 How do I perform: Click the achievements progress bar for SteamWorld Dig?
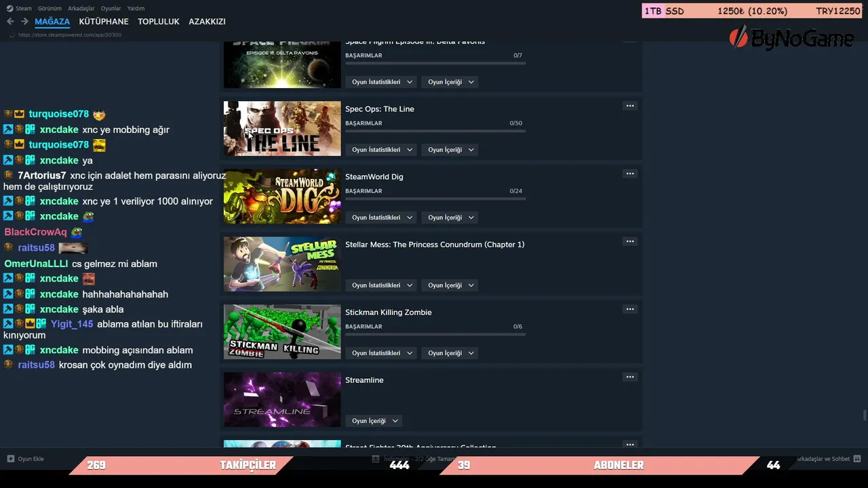[x=435, y=199]
